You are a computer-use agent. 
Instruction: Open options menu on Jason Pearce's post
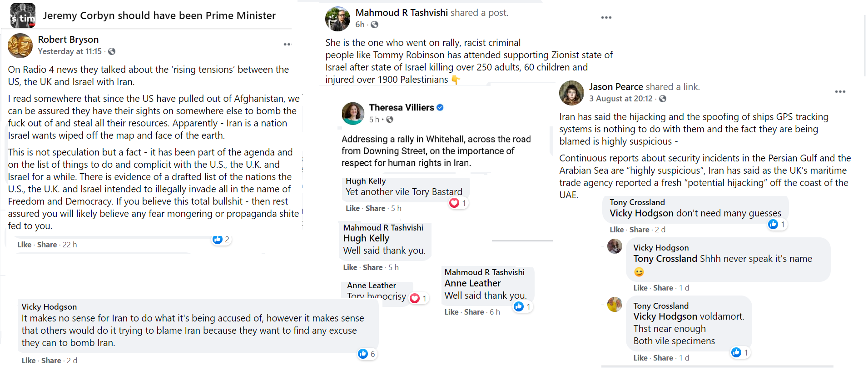840,92
